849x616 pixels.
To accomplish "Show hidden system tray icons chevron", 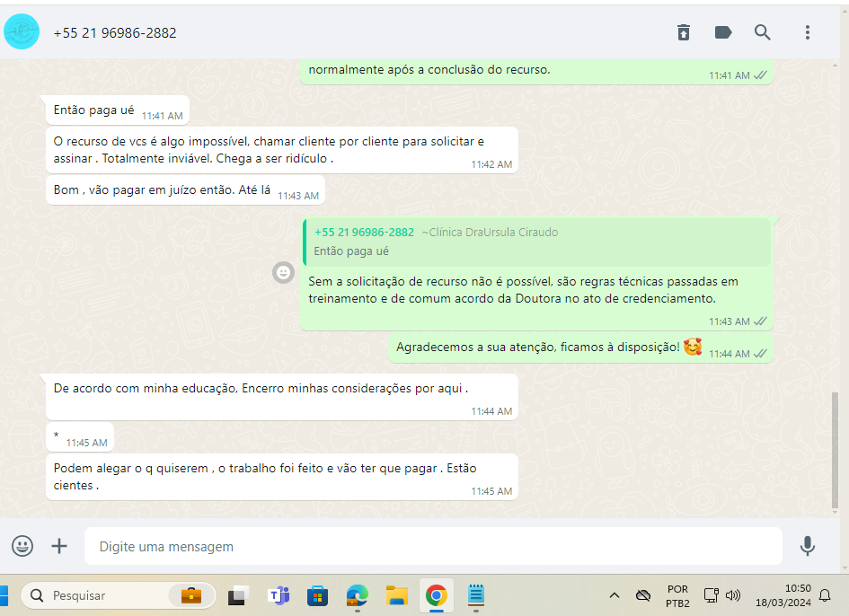I will point(614,595).
